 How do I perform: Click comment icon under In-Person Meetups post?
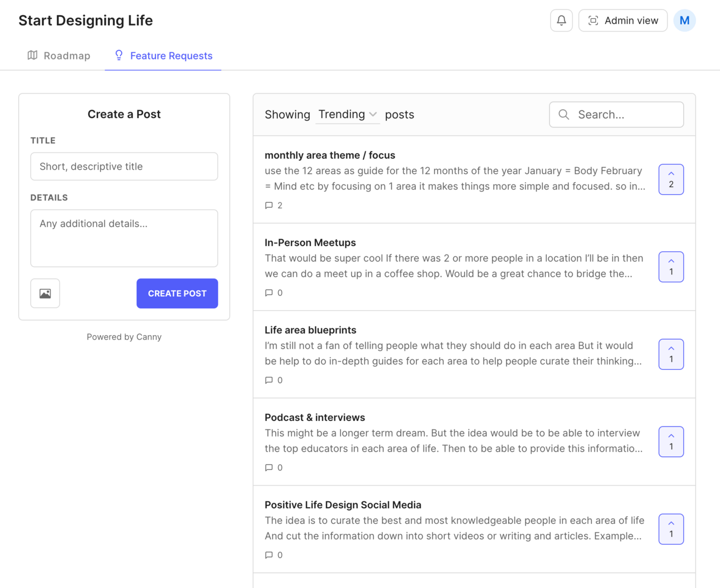(269, 293)
